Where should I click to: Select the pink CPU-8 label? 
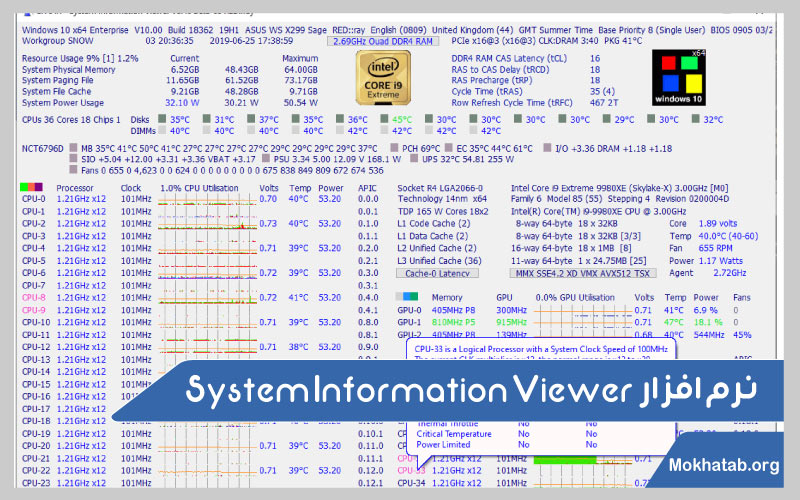[34, 297]
